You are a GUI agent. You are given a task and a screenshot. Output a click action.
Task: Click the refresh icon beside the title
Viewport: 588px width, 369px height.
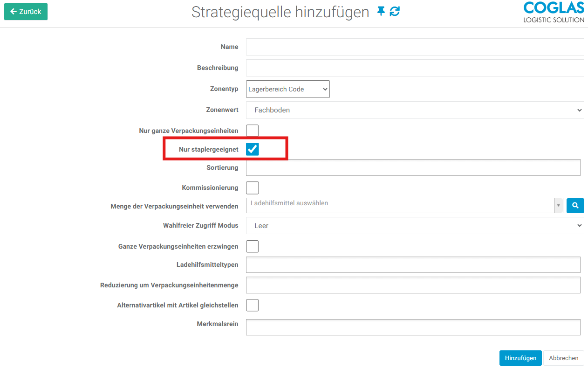(x=395, y=12)
